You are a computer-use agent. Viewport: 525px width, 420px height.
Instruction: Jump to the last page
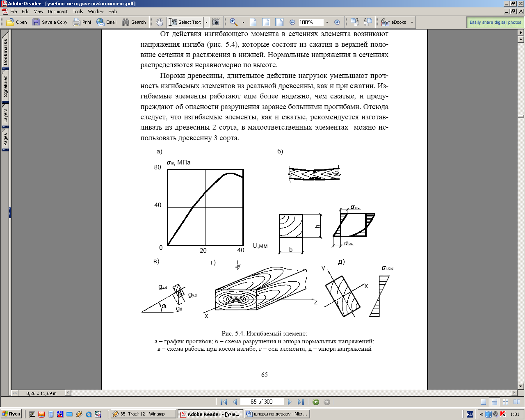tap(301, 402)
